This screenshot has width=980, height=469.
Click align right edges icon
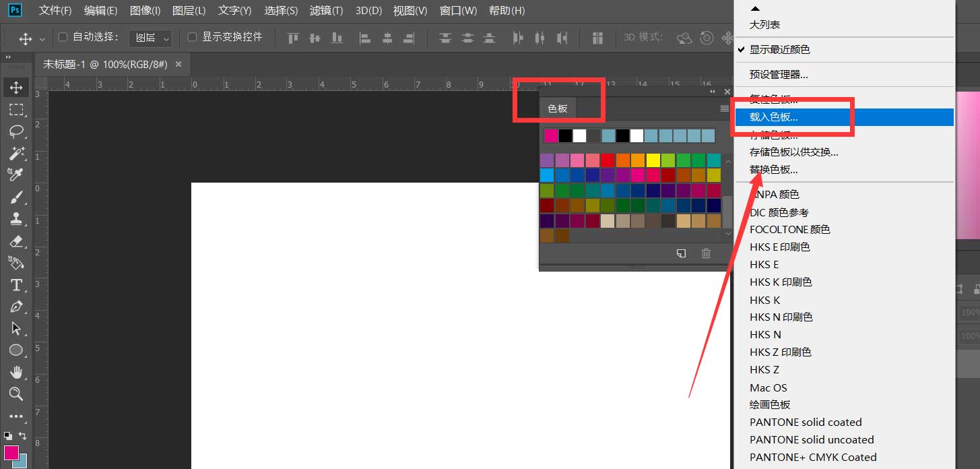point(408,38)
